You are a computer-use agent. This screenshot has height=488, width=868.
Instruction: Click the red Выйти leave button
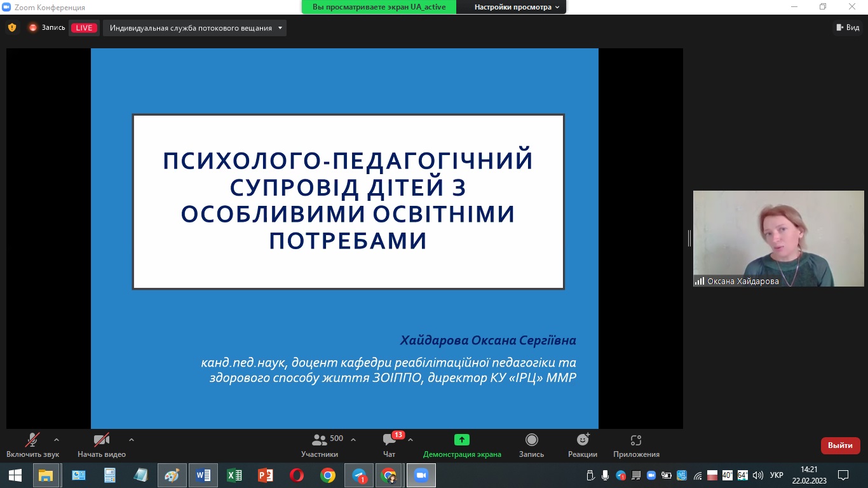840,445
